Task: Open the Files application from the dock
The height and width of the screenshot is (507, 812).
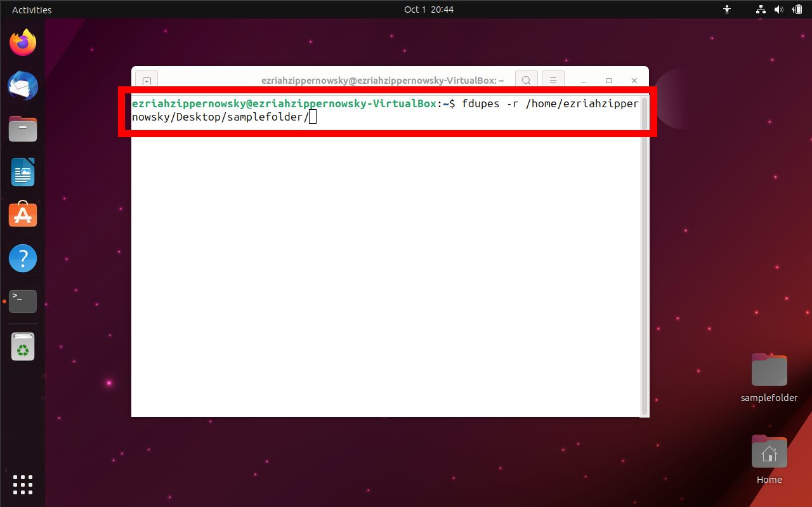Action: pos(23,129)
